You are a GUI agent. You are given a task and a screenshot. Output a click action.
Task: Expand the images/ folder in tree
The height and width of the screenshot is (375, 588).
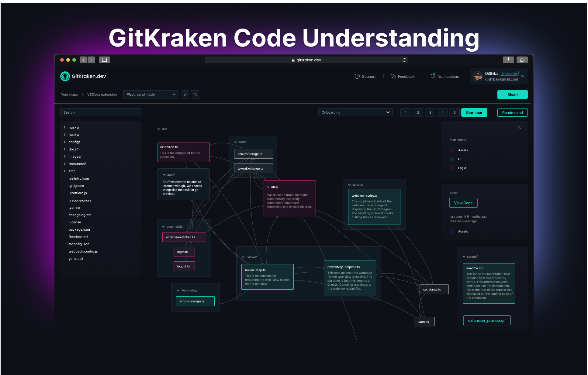pyautogui.click(x=64, y=157)
